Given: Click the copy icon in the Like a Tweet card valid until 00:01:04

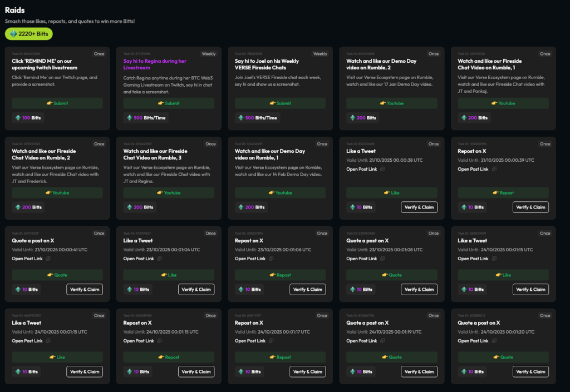Looking at the screenshot, I should [x=159, y=259].
